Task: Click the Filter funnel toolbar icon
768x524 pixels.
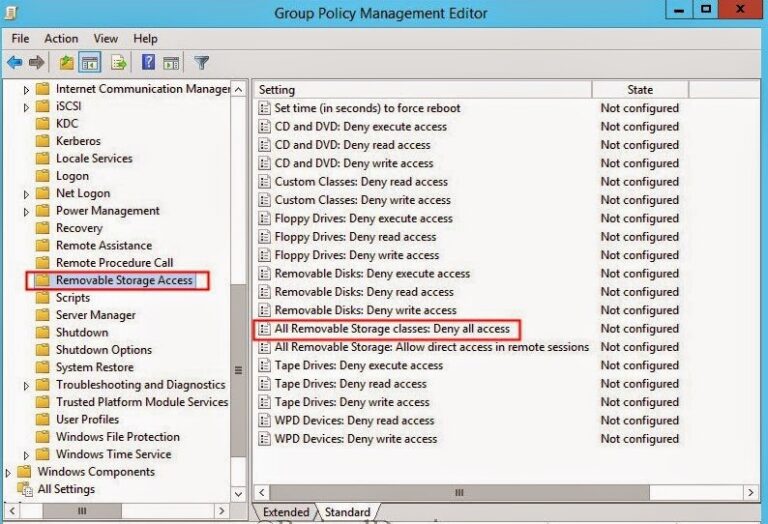Action: 201,63
